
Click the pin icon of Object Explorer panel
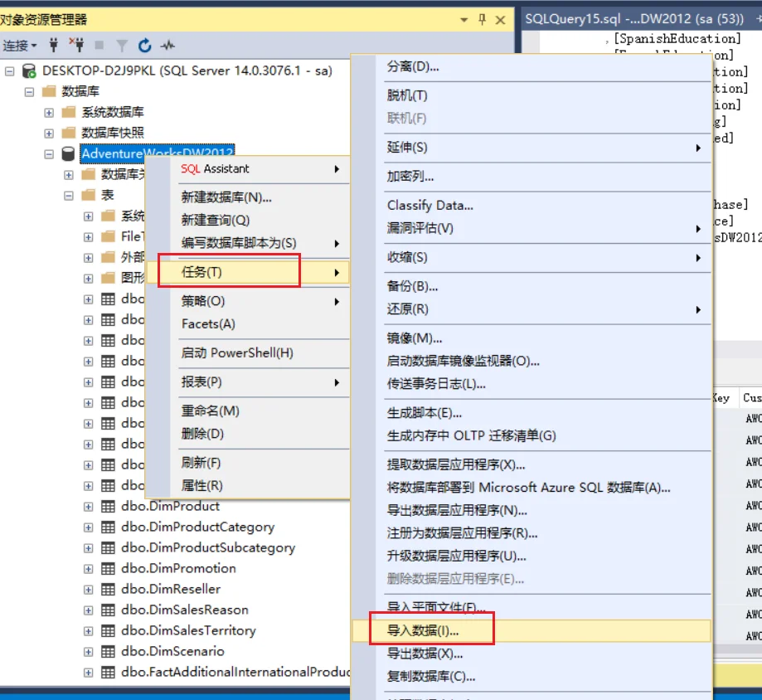(482, 19)
